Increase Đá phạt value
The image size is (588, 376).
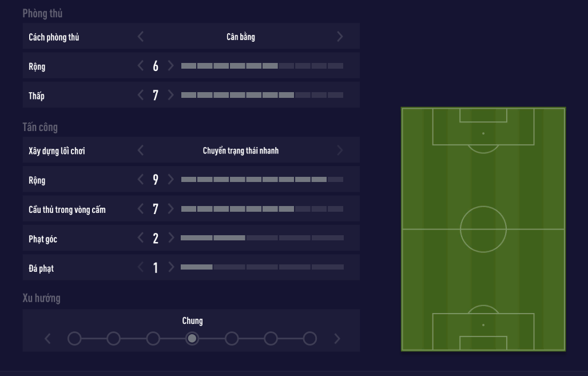coord(170,267)
